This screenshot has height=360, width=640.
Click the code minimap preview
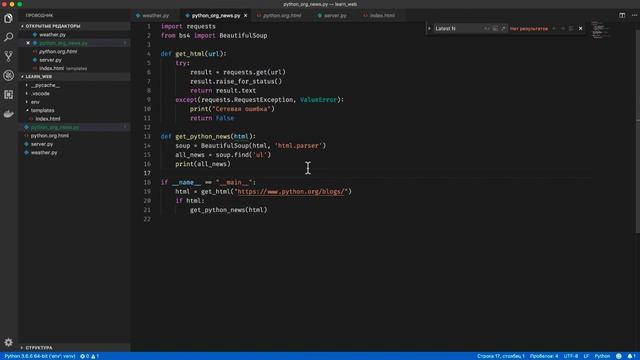coord(600,30)
